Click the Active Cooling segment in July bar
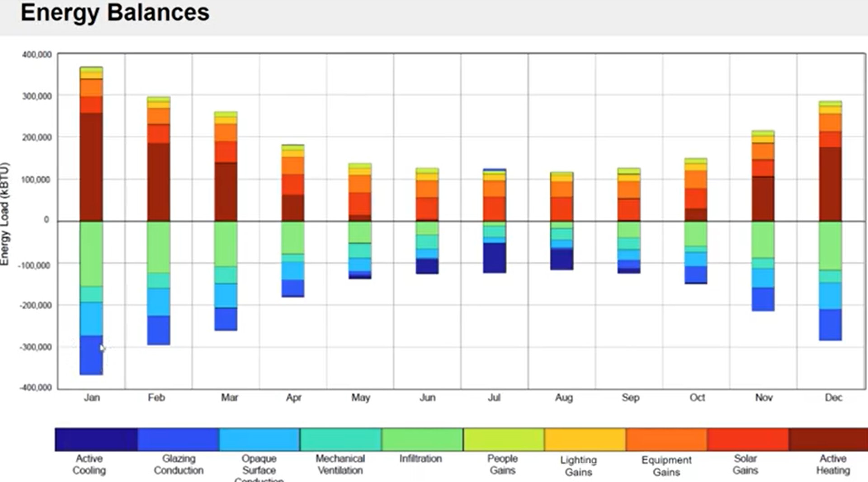The height and width of the screenshot is (482, 868). tap(495, 258)
